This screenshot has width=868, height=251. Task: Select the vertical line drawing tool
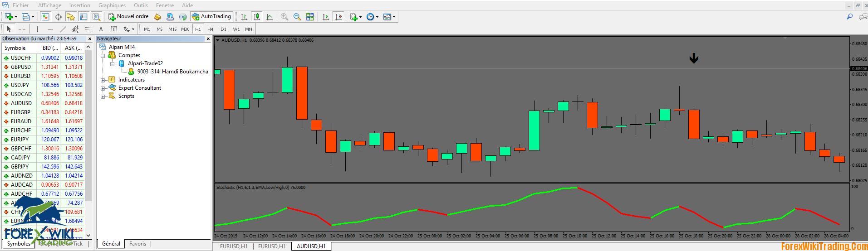pyautogui.click(x=37, y=29)
